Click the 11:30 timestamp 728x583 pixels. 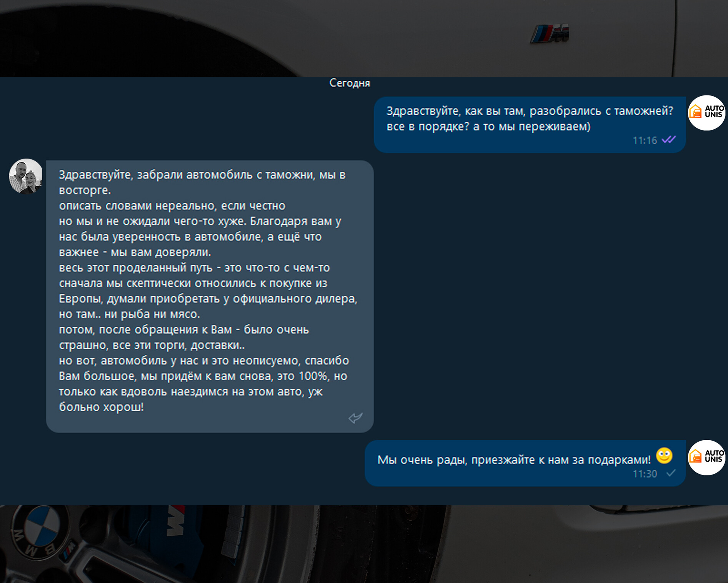tap(645, 474)
